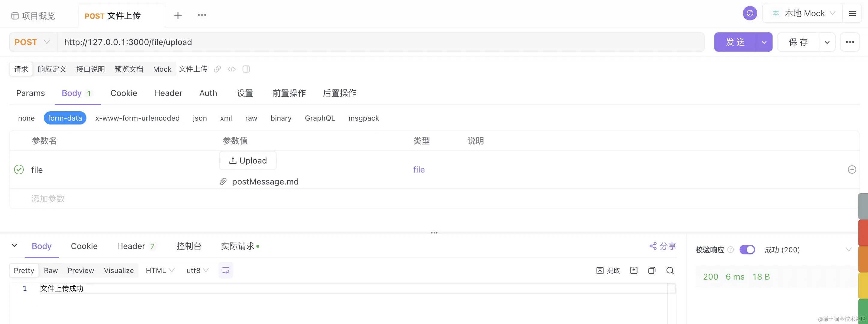Click the download response icon

pyautogui.click(x=634, y=270)
